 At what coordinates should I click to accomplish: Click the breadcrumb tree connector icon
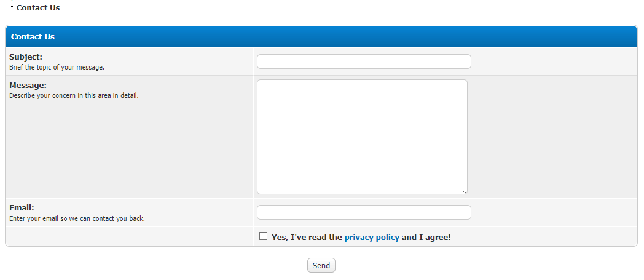[x=10, y=5]
